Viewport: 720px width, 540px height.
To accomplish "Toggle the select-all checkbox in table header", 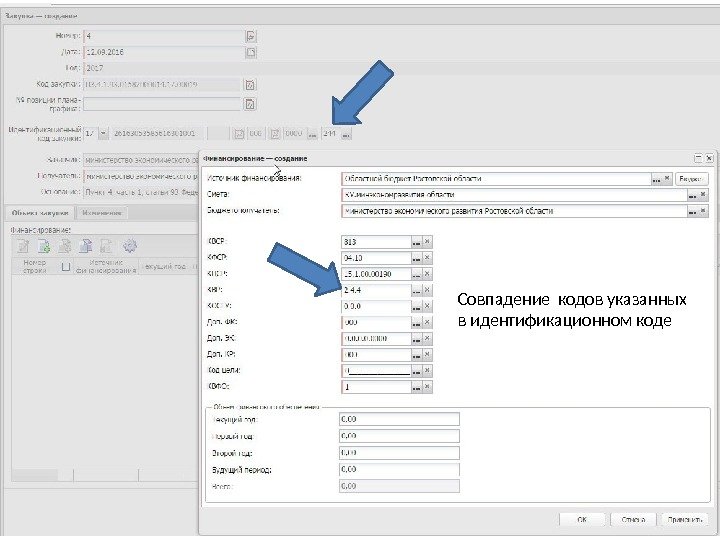I will pos(66,266).
